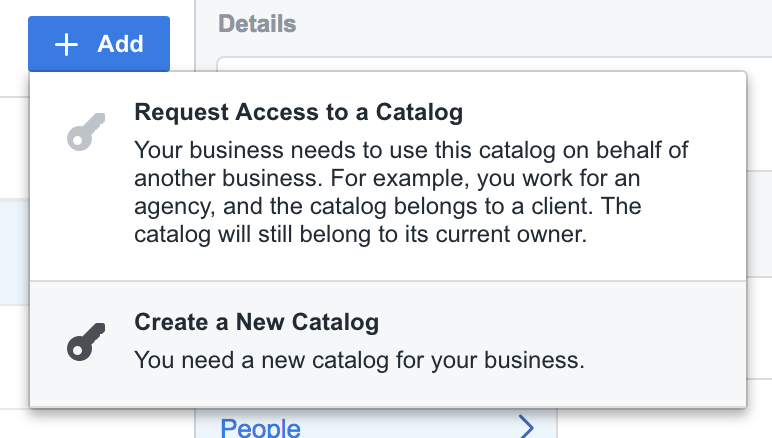Click the 'Request Access to a Catalog' title
This screenshot has height=438, width=772.
click(x=298, y=112)
